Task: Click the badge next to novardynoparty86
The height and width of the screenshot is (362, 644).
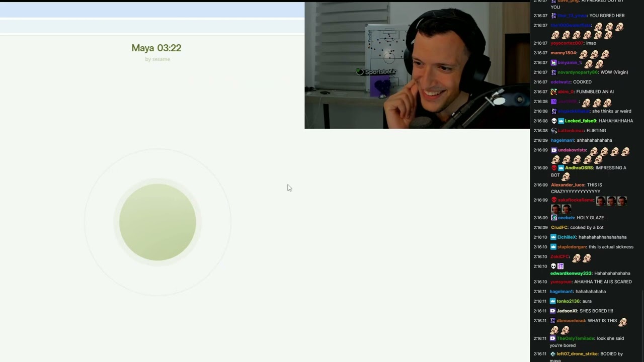Action: pos(553,72)
